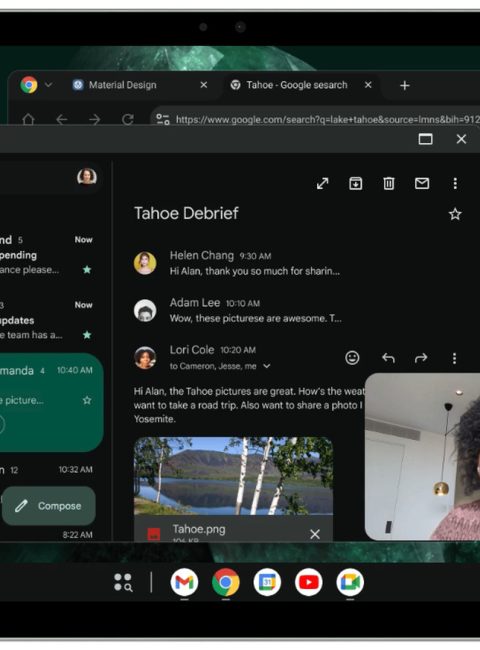Click the Tahoe.png file name

point(199,529)
